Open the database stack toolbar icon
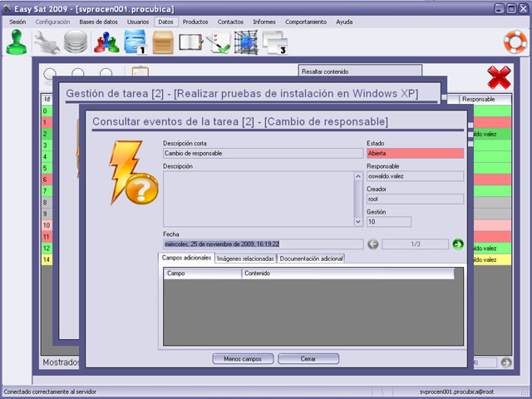This screenshot has width=532, height=399. 76,42
